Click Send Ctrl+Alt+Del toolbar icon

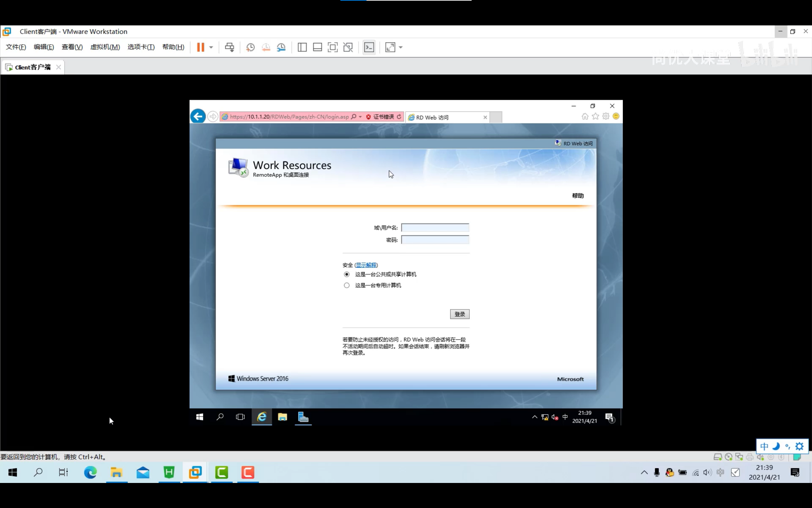tap(229, 47)
